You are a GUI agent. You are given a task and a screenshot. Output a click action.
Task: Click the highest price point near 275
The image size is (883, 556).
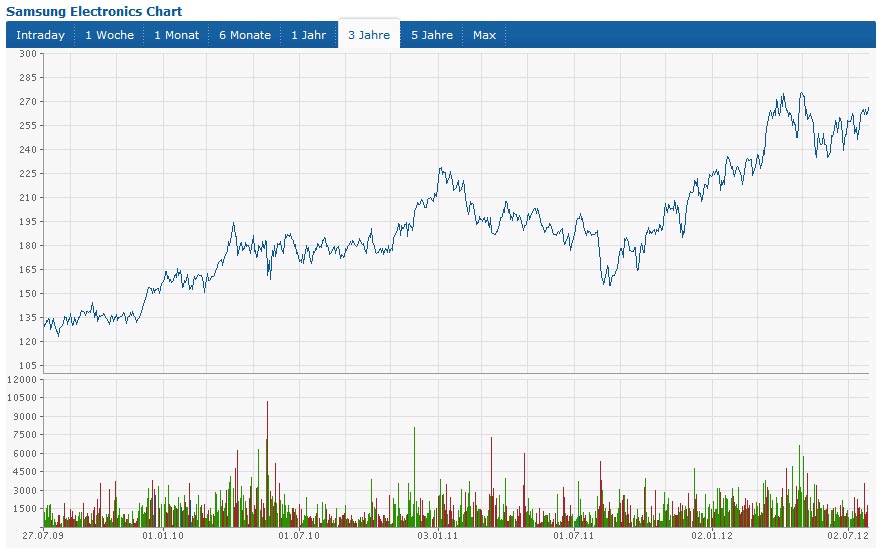click(783, 94)
